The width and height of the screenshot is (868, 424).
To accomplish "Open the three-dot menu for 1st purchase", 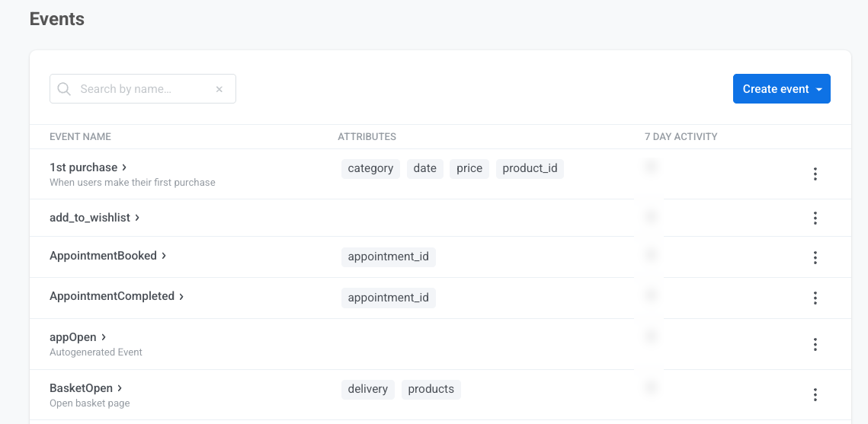I will tap(815, 174).
